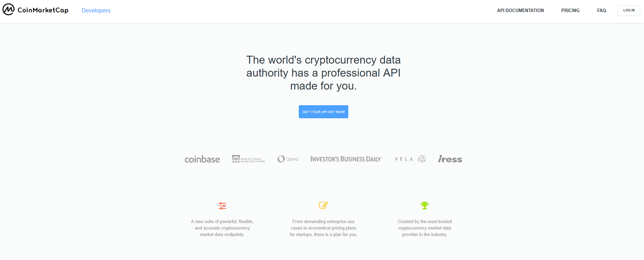Screen dimensions: 644x260
Task: Open API Documentation menu item
Action: tap(520, 11)
